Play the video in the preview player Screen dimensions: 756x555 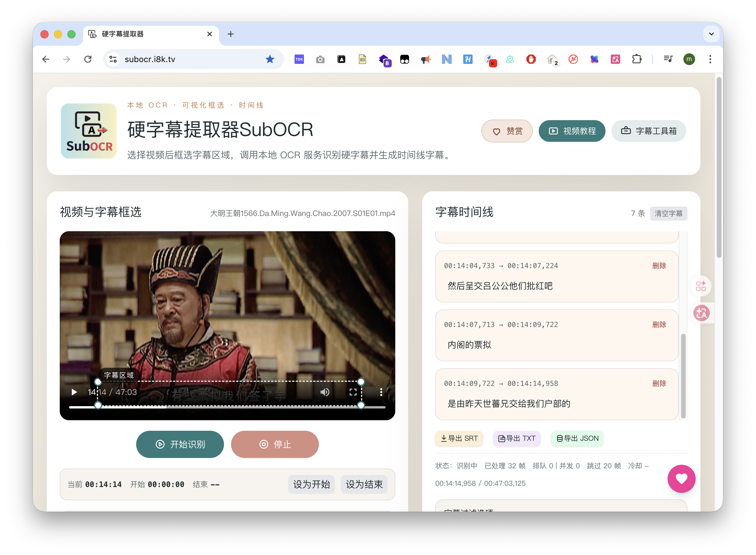[74, 392]
